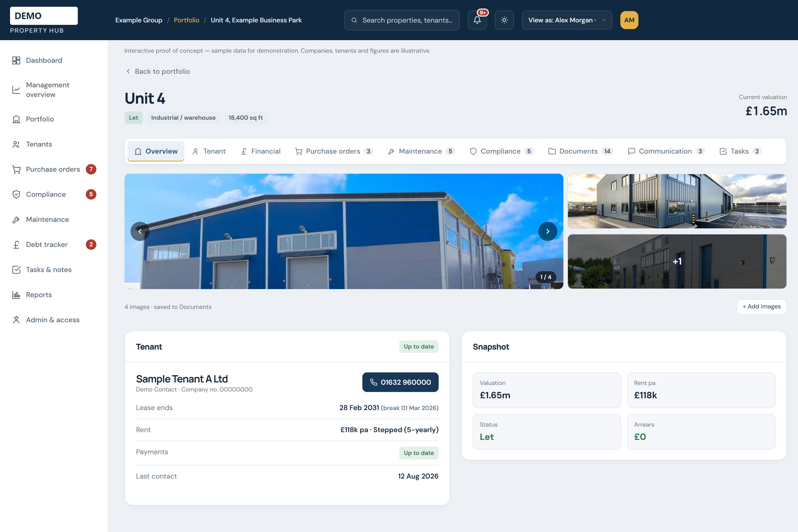Click the AM user avatar
798x532 pixels.
629,20
